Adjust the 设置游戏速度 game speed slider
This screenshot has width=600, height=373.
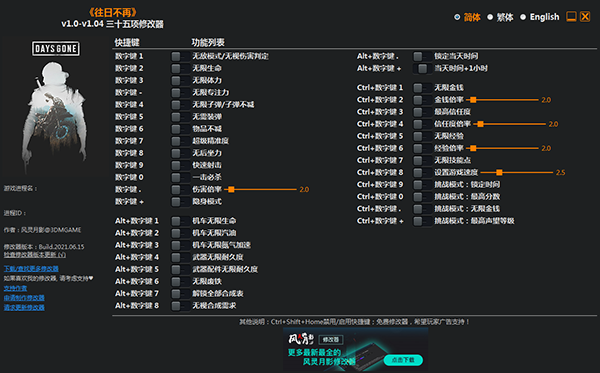[517, 173]
